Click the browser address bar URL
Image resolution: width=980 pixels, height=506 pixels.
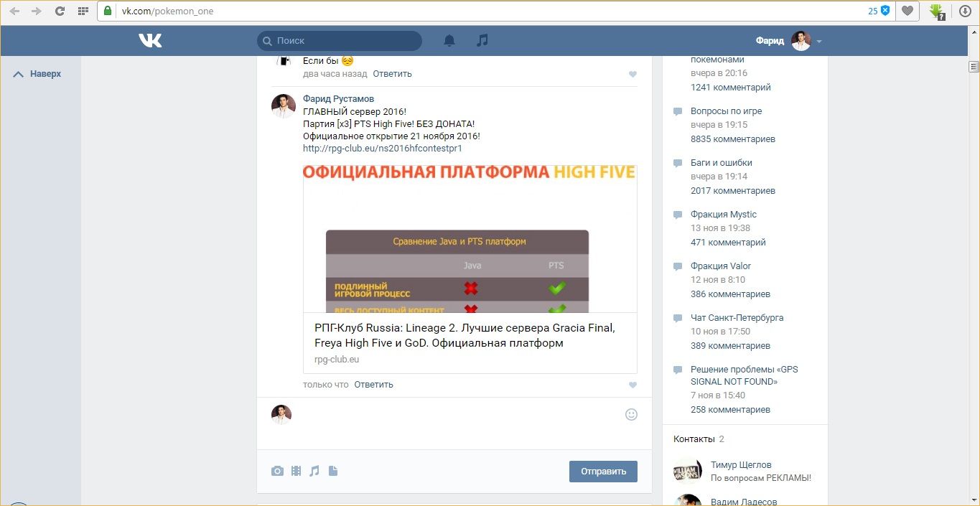point(168,11)
